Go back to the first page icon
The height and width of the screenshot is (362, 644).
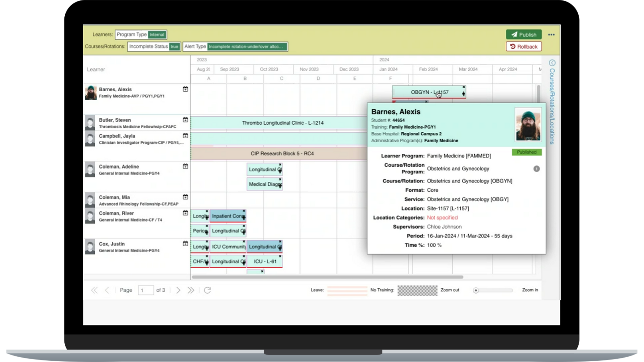click(x=94, y=290)
